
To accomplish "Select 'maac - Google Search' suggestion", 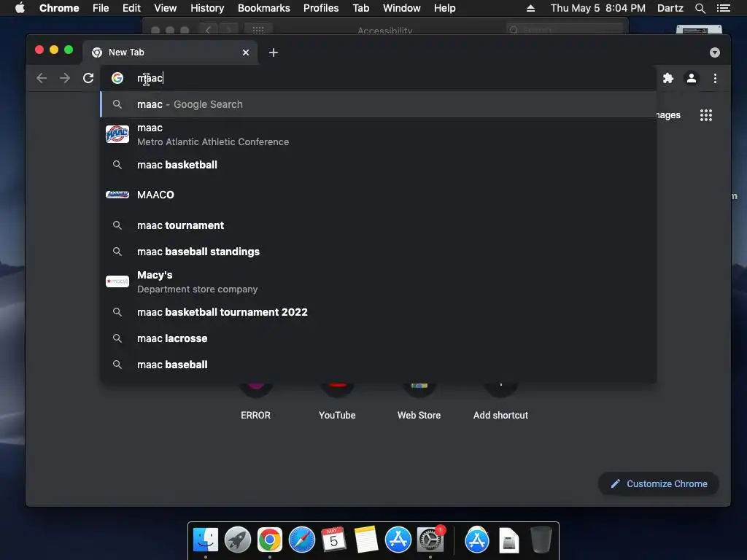I will (x=379, y=104).
